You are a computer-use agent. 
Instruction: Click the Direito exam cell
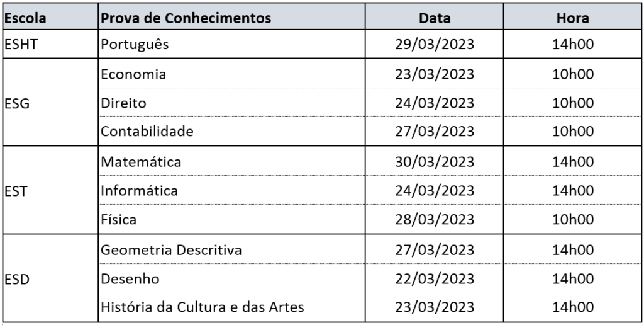[x=231, y=103]
